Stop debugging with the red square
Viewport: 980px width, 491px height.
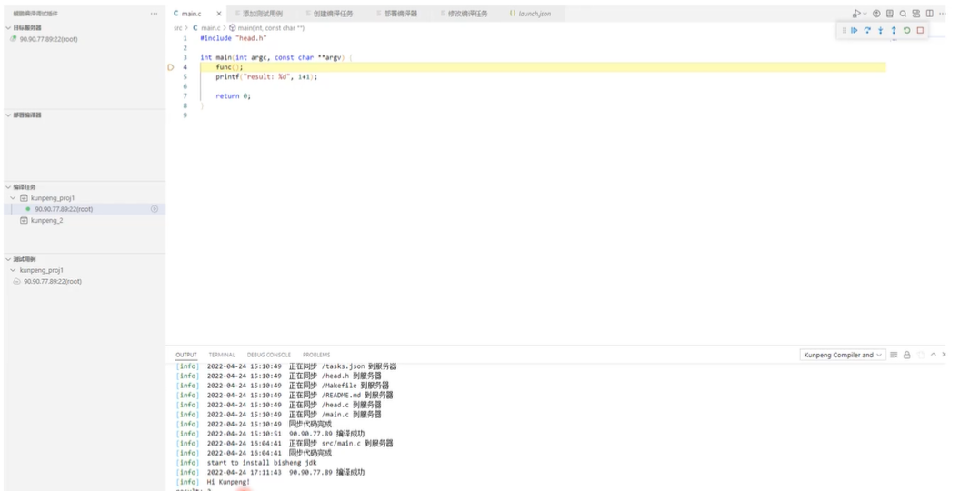920,30
